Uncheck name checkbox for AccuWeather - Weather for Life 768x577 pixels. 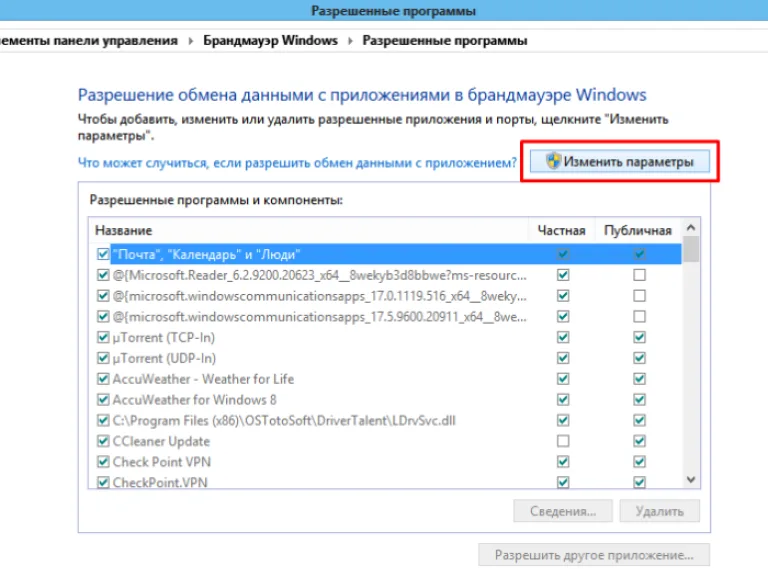point(103,379)
